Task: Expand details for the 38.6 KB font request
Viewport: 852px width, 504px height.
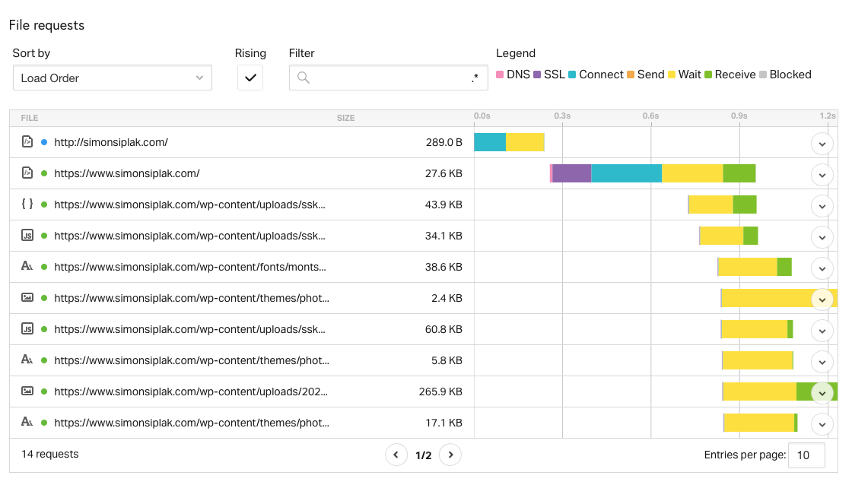Action: click(822, 268)
